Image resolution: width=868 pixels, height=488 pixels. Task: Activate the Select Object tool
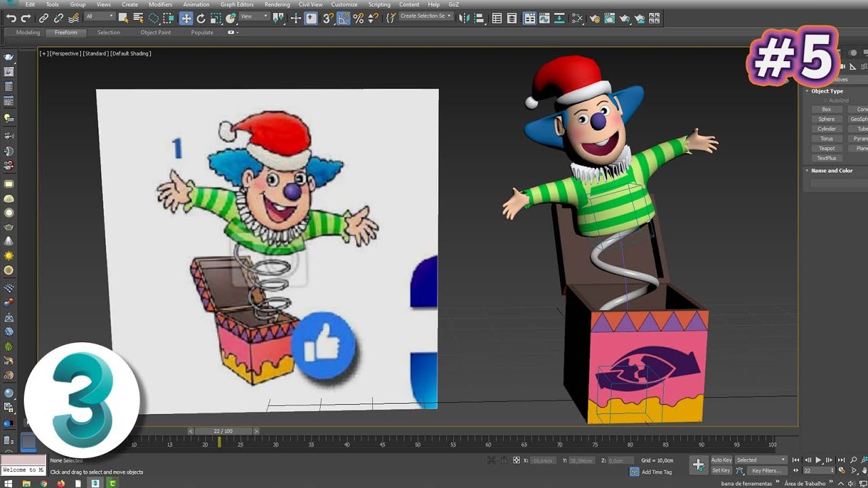point(123,18)
